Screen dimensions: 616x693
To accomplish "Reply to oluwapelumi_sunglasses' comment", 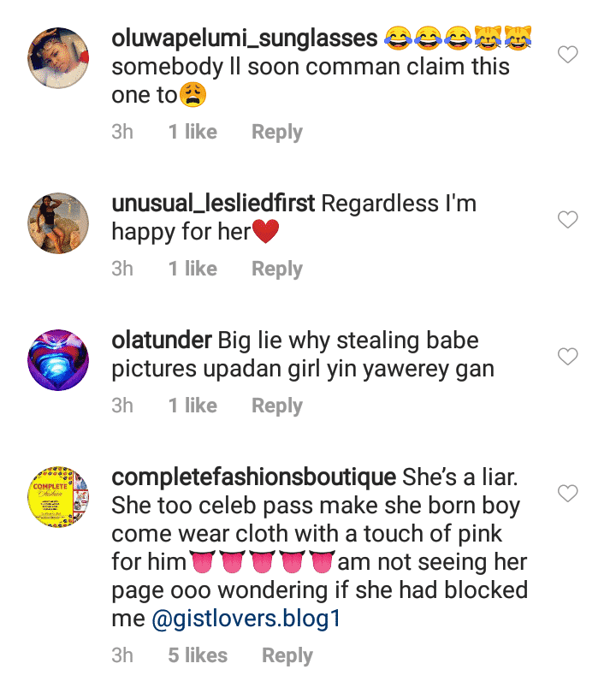I will click(276, 132).
